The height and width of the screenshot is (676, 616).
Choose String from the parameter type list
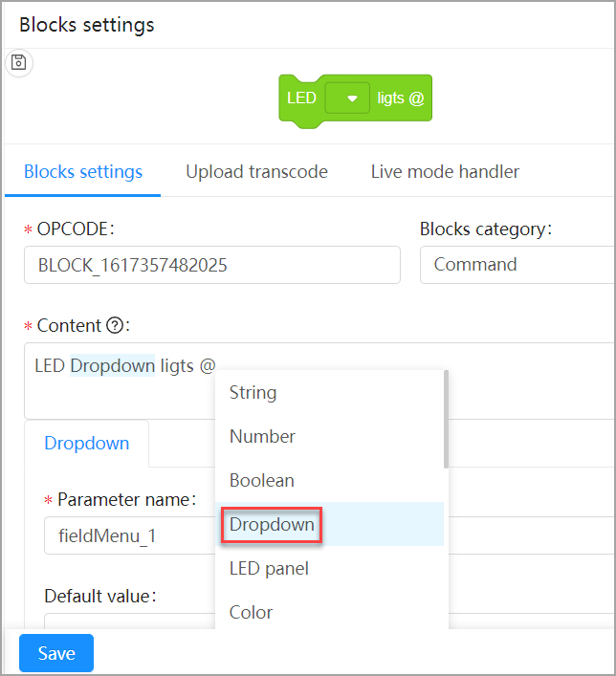(x=253, y=392)
